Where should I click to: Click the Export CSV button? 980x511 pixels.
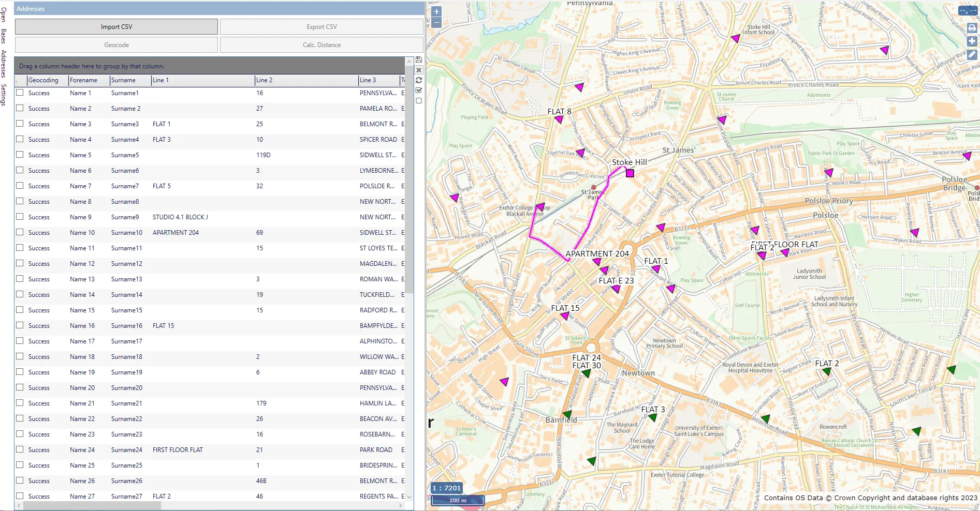[x=321, y=27]
